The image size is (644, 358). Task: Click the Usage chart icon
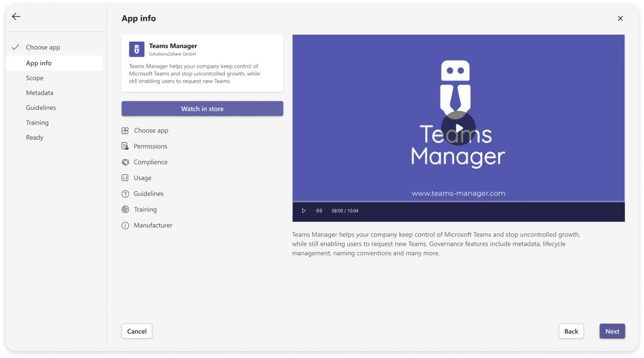[x=125, y=178]
